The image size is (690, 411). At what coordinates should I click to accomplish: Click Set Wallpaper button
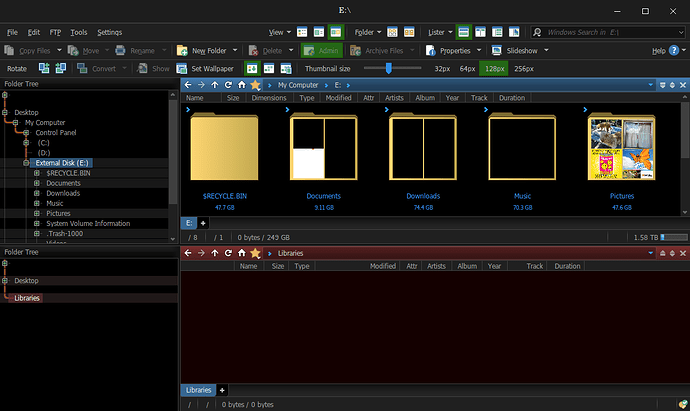(x=205, y=68)
